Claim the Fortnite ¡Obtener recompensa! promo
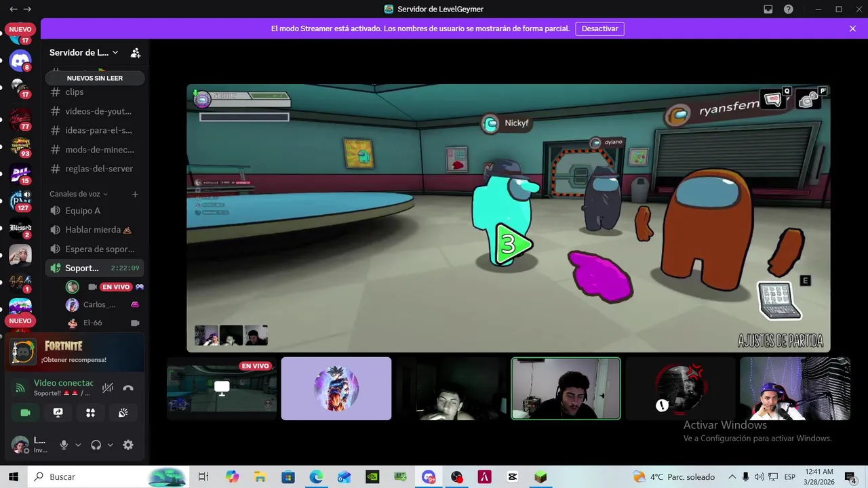Image resolution: width=868 pixels, height=488 pixels. tap(75, 352)
